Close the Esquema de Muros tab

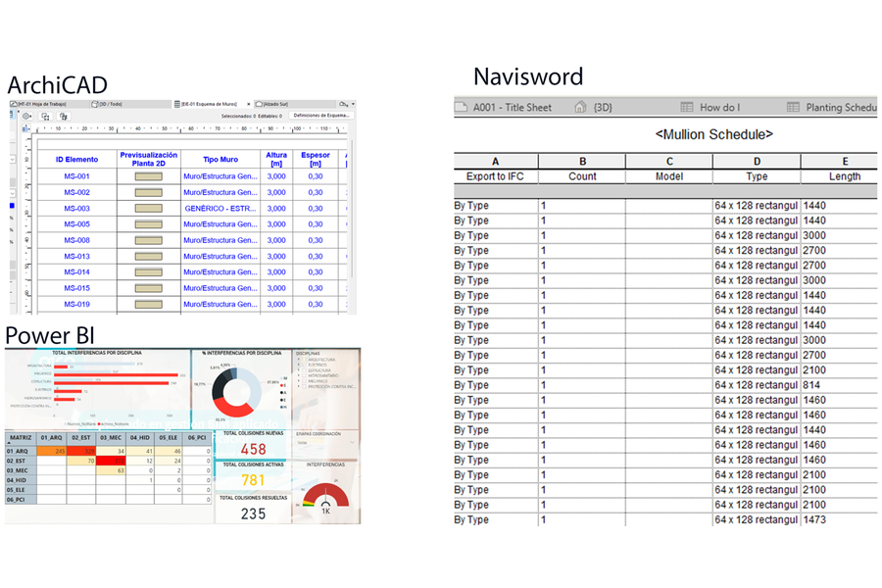tap(249, 104)
